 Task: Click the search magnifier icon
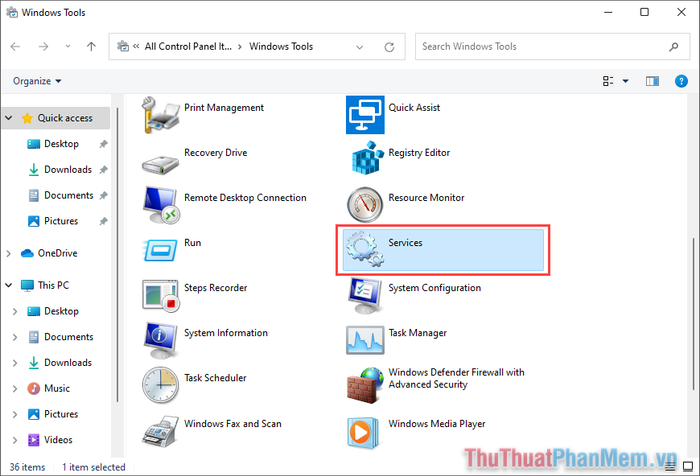[673, 47]
